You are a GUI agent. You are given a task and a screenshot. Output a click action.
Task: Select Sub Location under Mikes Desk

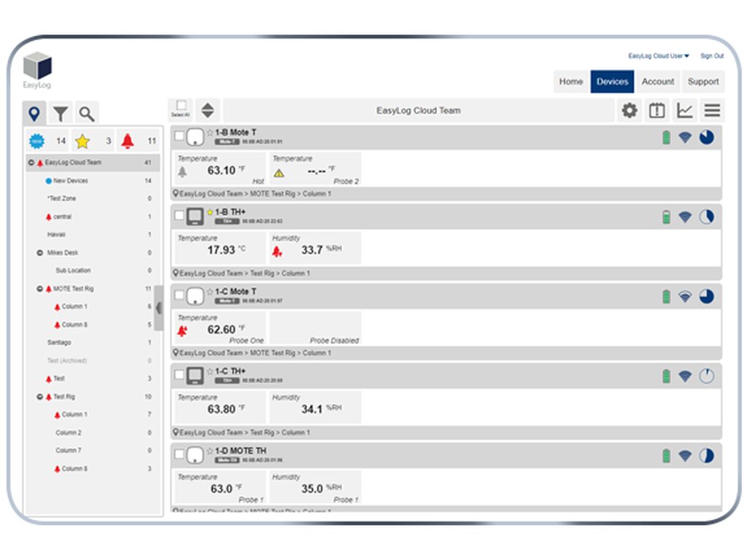73,271
